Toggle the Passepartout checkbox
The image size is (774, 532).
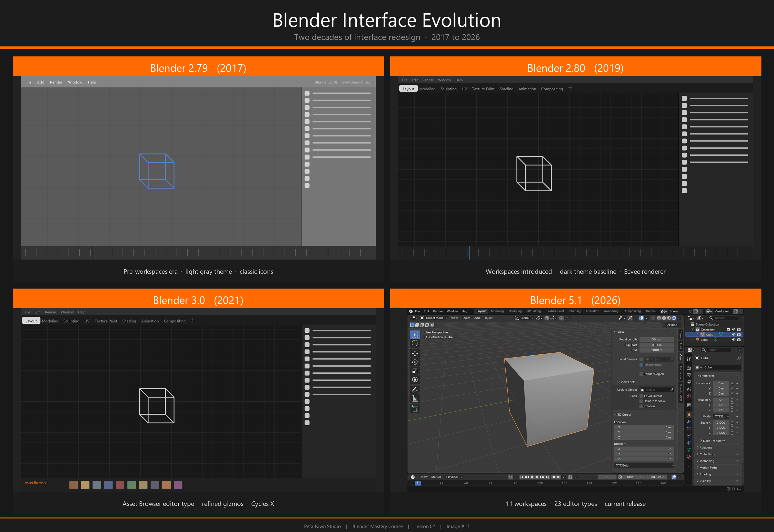click(x=641, y=365)
